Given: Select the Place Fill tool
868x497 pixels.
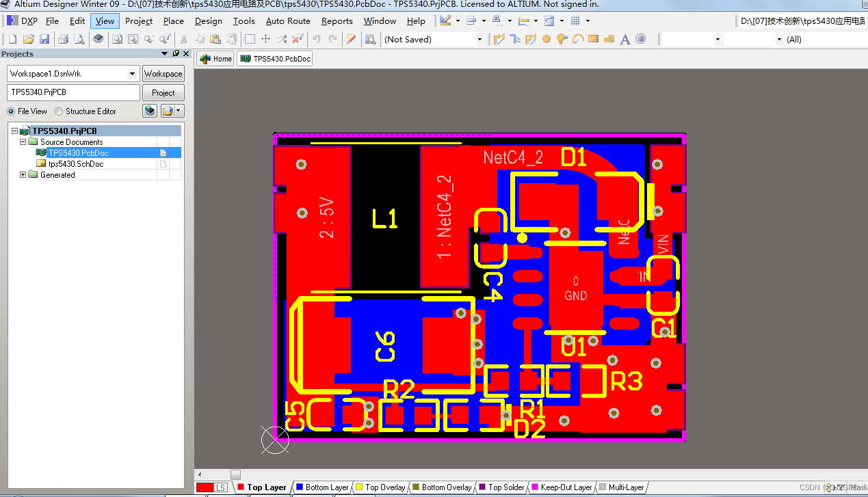Looking at the screenshot, I should (593, 39).
